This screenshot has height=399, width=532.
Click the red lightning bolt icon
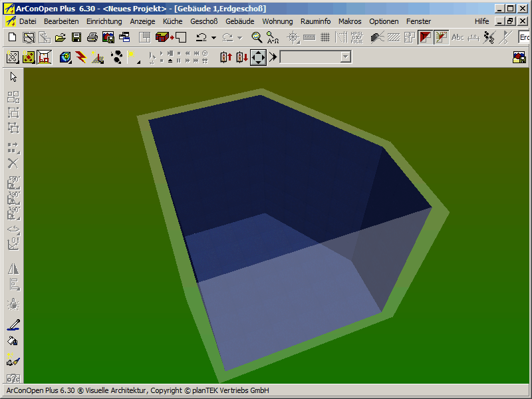81,57
